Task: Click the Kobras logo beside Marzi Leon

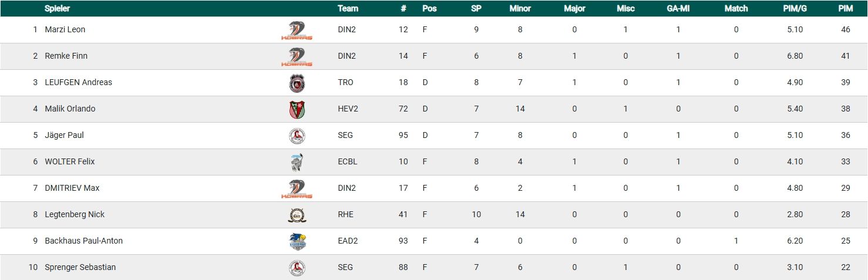Action: pos(297,30)
